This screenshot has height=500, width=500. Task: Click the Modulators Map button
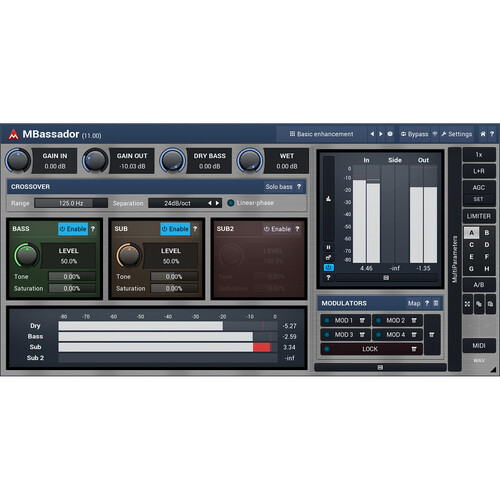point(414,303)
